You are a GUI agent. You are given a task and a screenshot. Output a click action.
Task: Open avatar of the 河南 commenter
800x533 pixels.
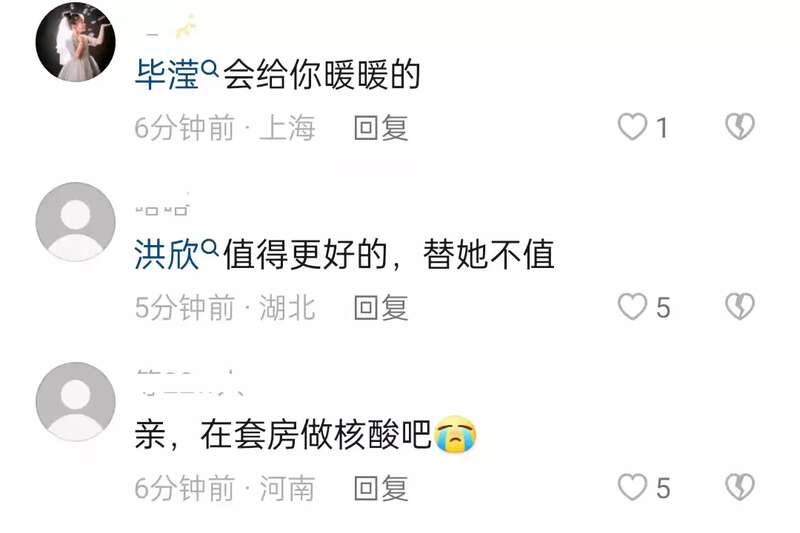click(76, 402)
